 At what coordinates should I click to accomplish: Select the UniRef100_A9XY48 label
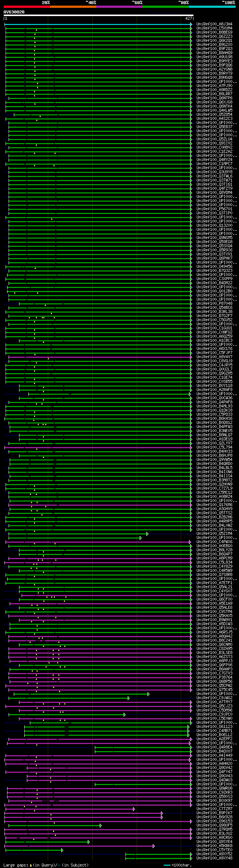214,858
